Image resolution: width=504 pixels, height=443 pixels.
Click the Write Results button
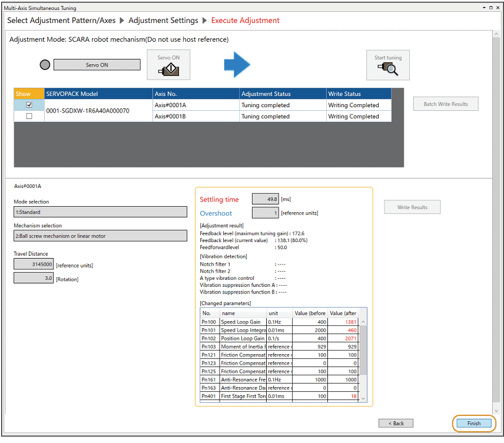click(x=412, y=207)
